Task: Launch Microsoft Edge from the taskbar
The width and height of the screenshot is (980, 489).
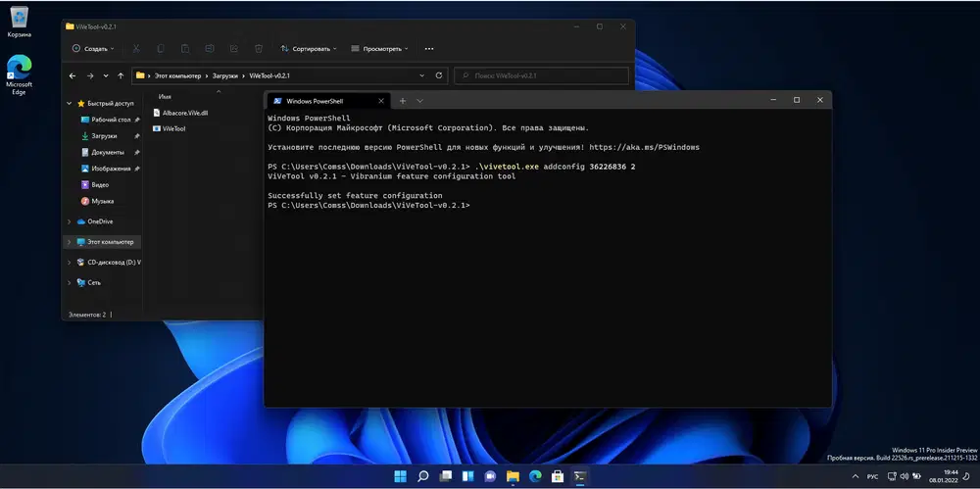Action: pyautogui.click(x=535, y=476)
